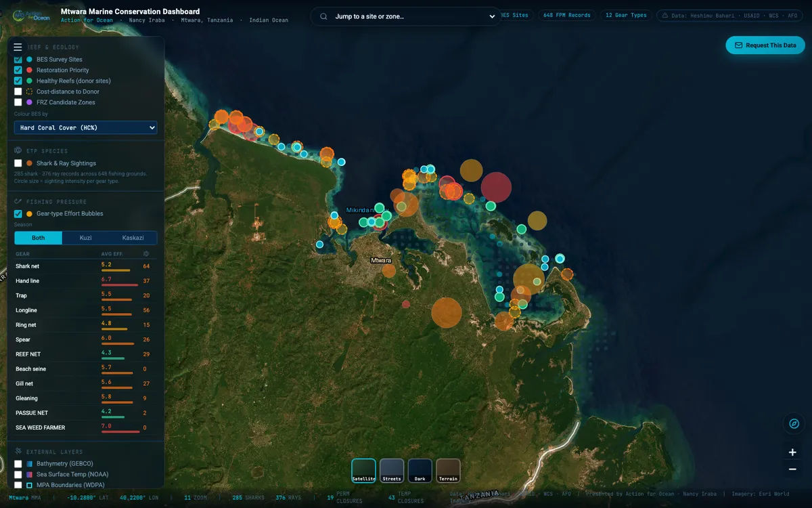Click the search magnifier icon

324,16
